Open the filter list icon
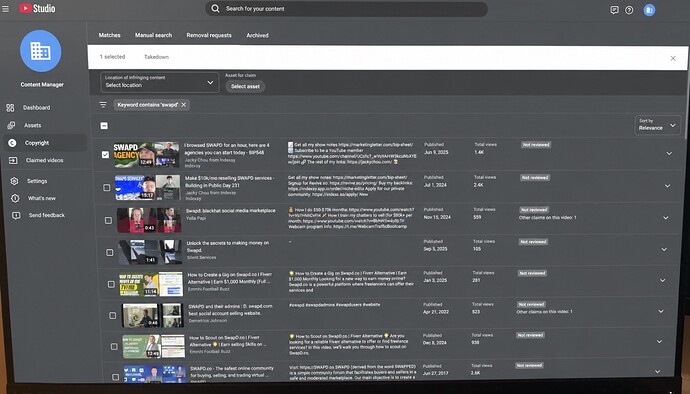Screen dimensions: 690x394 103,105
